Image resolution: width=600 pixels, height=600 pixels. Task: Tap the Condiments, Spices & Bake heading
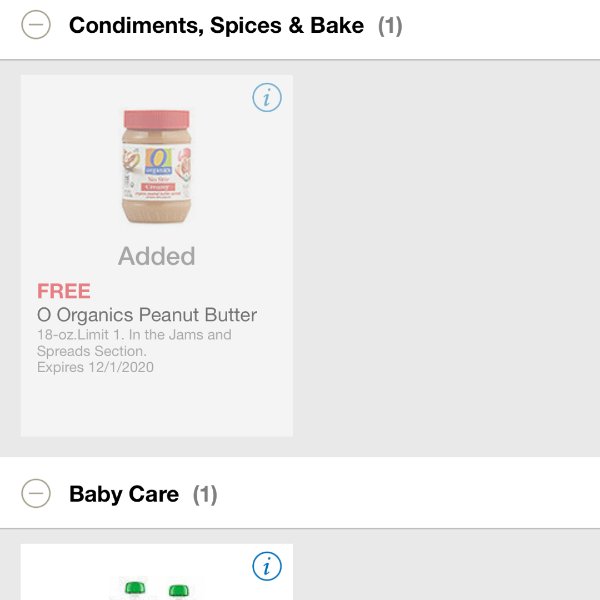click(216, 25)
